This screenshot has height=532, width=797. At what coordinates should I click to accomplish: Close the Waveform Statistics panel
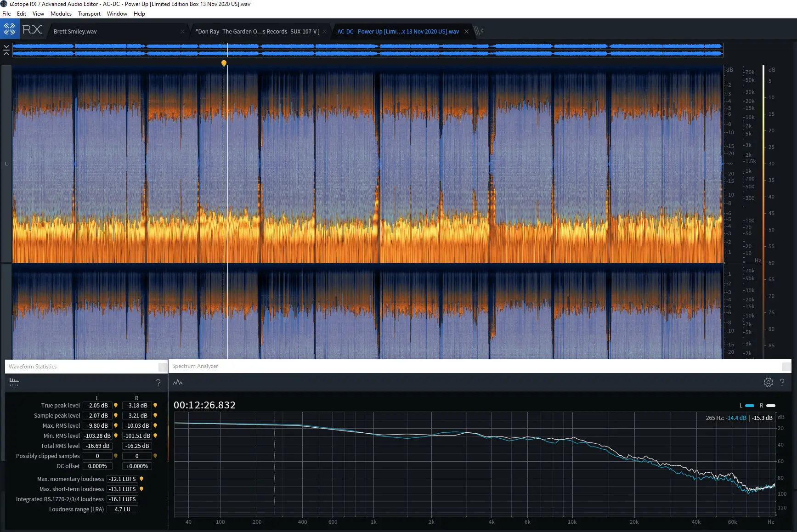[x=162, y=367]
